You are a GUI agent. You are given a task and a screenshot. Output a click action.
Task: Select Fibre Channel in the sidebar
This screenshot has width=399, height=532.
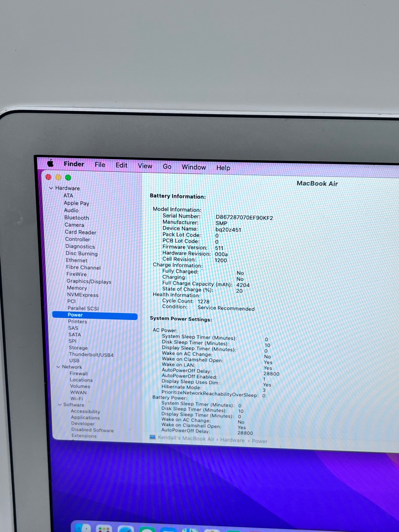pos(83,268)
